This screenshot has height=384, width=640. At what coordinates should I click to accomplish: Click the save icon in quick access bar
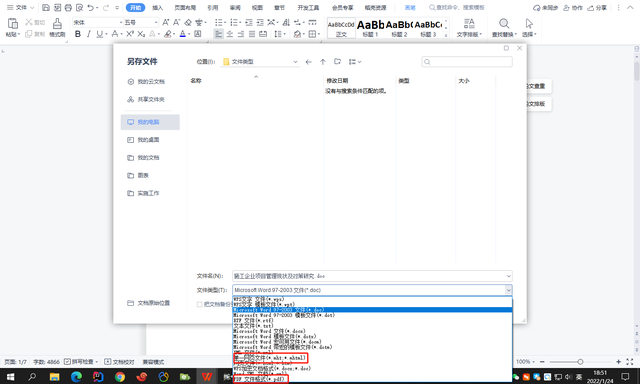(46, 8)
